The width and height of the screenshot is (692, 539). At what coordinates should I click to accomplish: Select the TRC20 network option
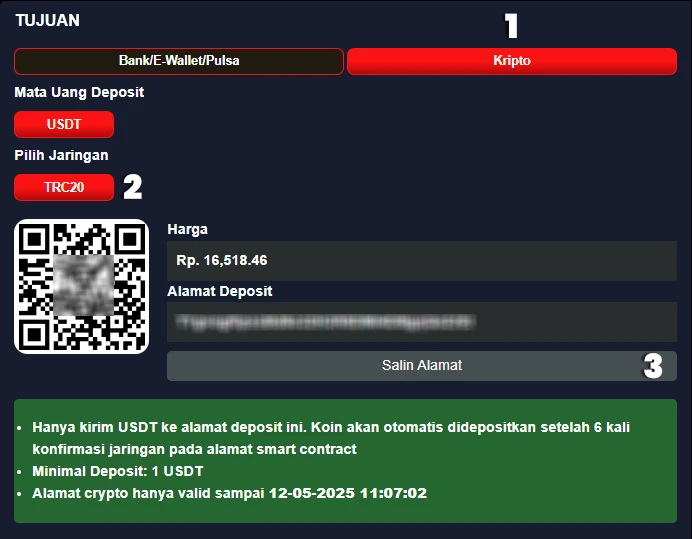point(64,187)
